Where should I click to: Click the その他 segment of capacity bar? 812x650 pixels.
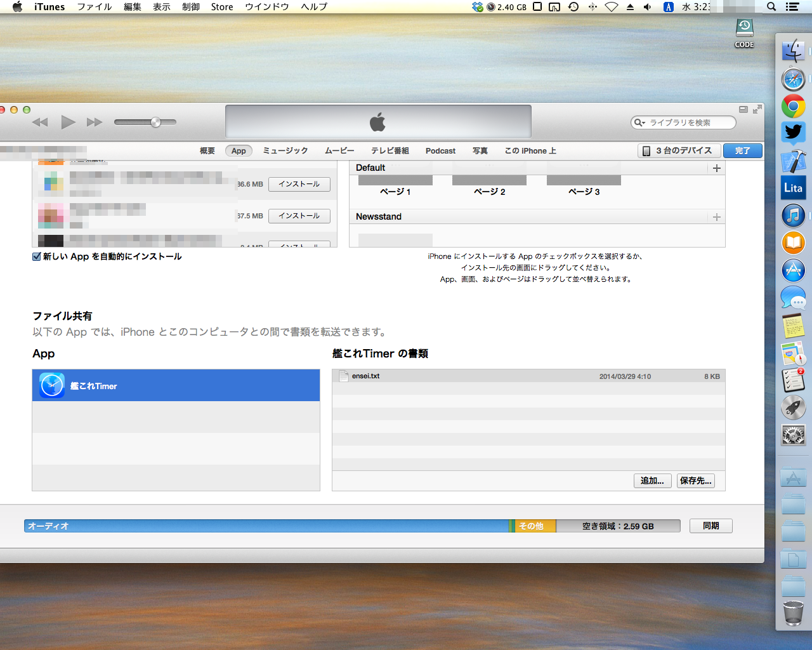[x=535, y=526]
